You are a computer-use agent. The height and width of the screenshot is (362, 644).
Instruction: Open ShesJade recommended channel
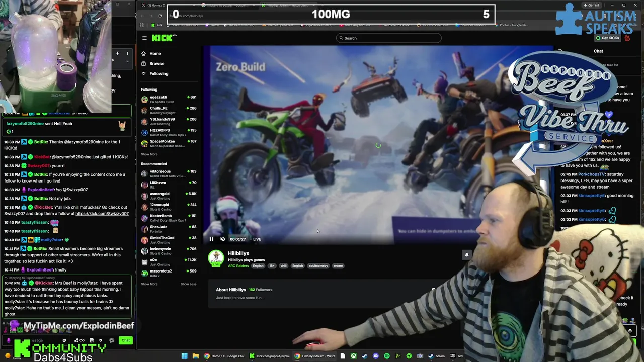point(169,229)
